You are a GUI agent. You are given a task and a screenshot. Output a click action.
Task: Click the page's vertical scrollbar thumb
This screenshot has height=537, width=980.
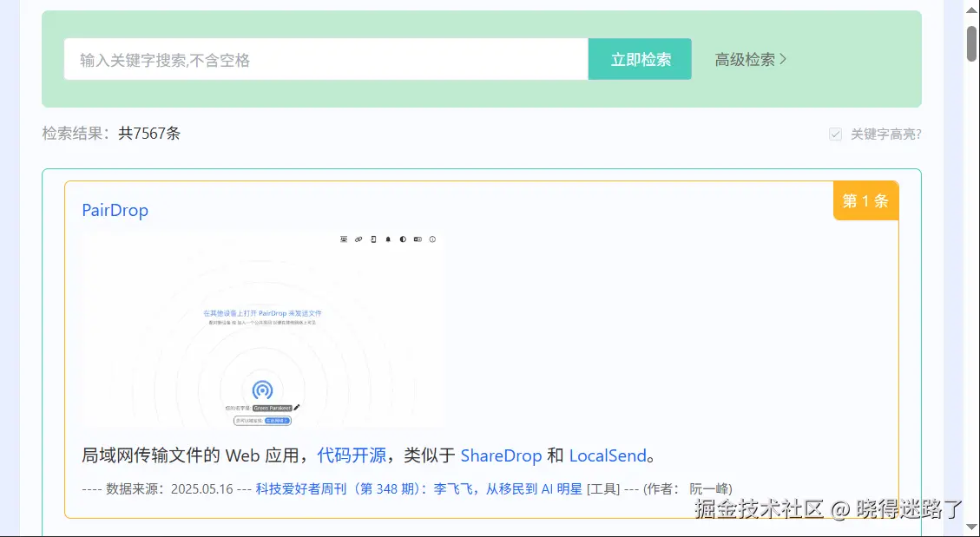tap(971, 43)
